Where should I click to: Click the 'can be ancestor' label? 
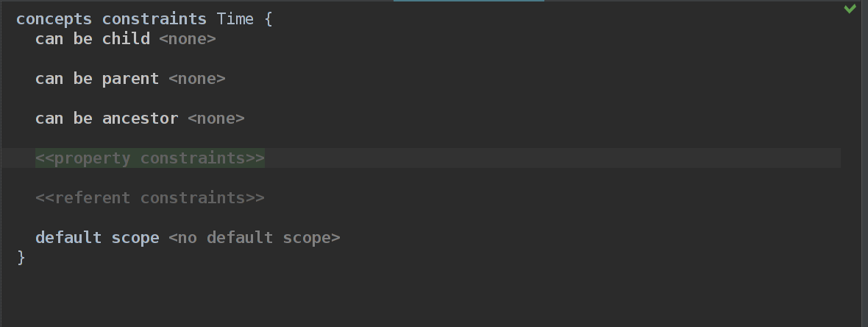(107, 119)
